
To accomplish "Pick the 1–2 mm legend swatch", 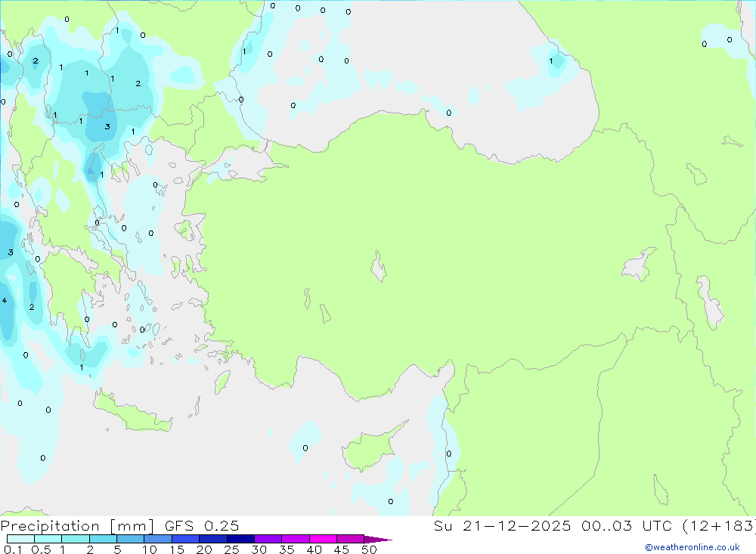I will [x=75, y=539].
